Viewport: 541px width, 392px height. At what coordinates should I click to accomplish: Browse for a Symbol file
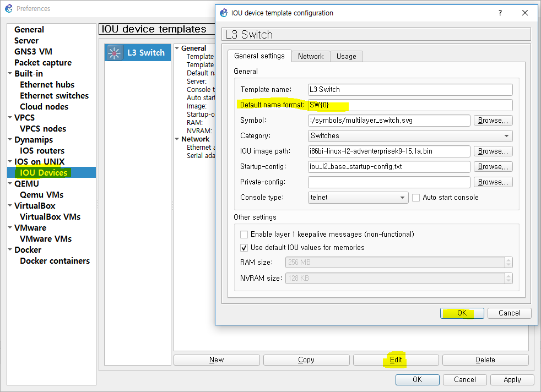[x=493, y=121]
